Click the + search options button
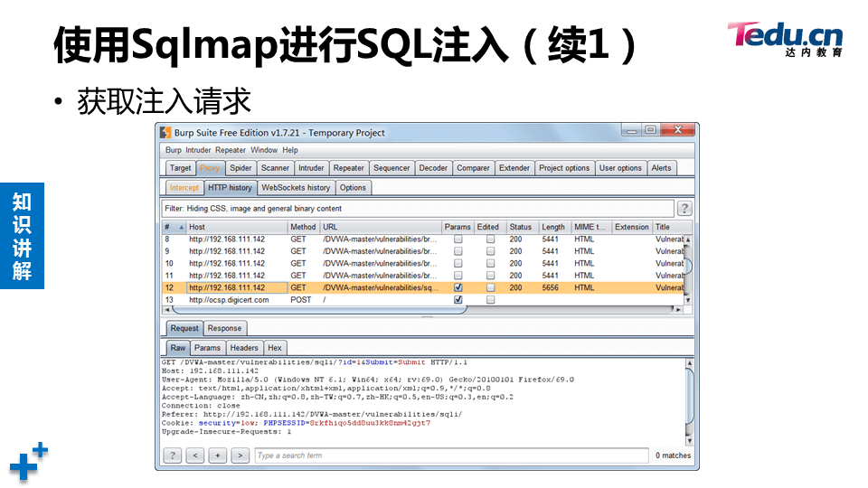Screen dimensions: 868x488 coord(218,455)
